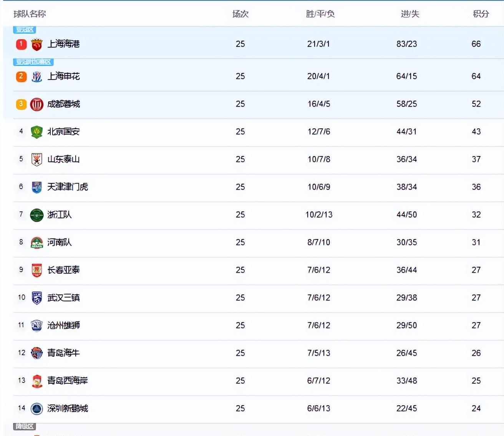The image size is (504, 436).
Task: Open team name 上海海港
Action: tap(63, 44)
